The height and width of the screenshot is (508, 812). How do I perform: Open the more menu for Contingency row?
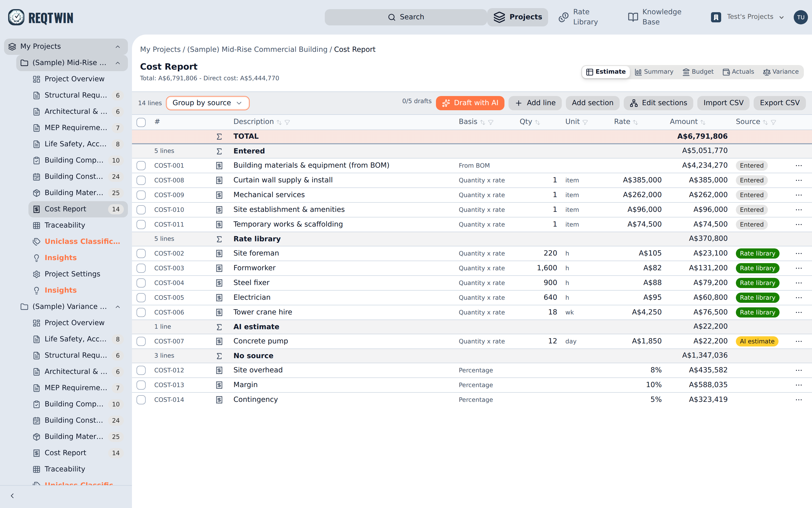point(799,400)
